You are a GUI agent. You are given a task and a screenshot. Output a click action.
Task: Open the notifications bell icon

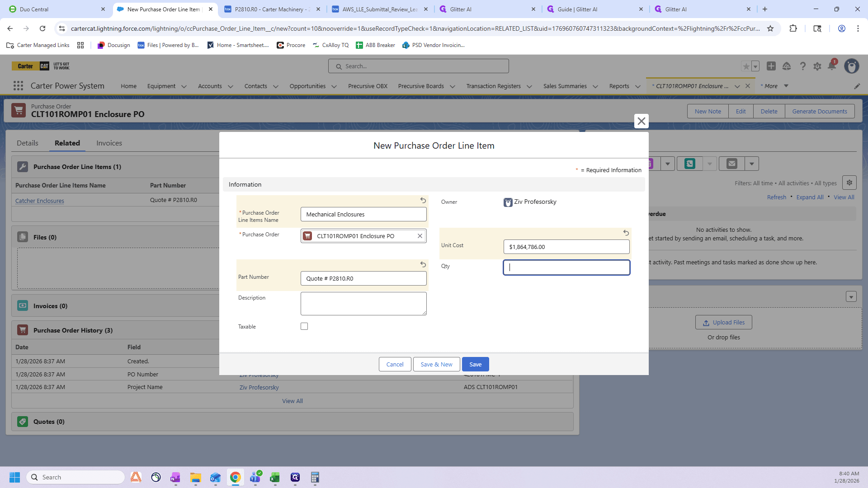click(831, 66)
